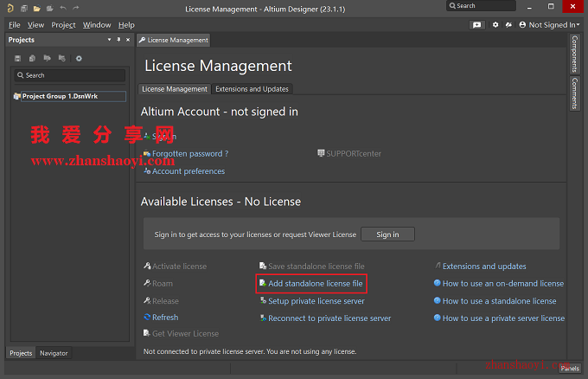588x379 pixels.
Task: Click the third icon in Projects panel toolbar
Action: (x=47, y=58)
